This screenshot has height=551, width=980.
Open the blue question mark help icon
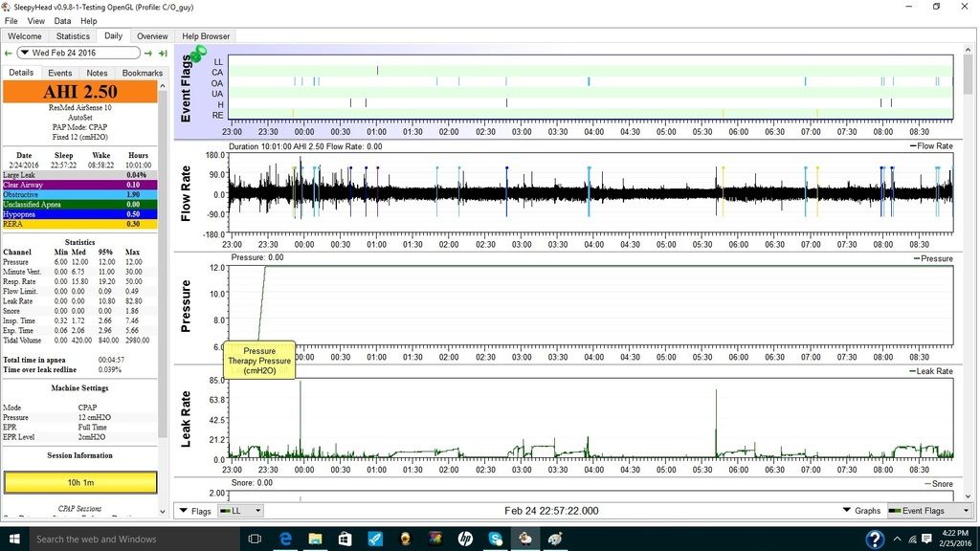tap(875, 539)
